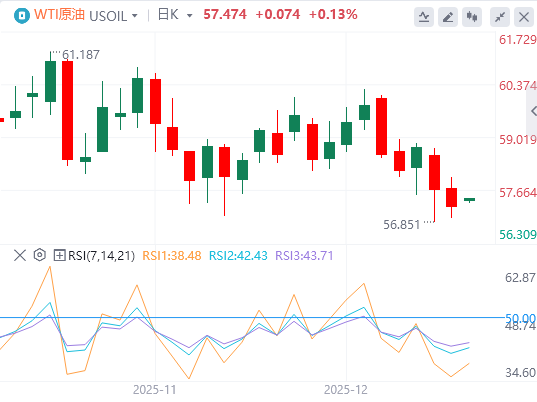
Task: Open RSI settings via the hexagon gear
Action: 40,255
